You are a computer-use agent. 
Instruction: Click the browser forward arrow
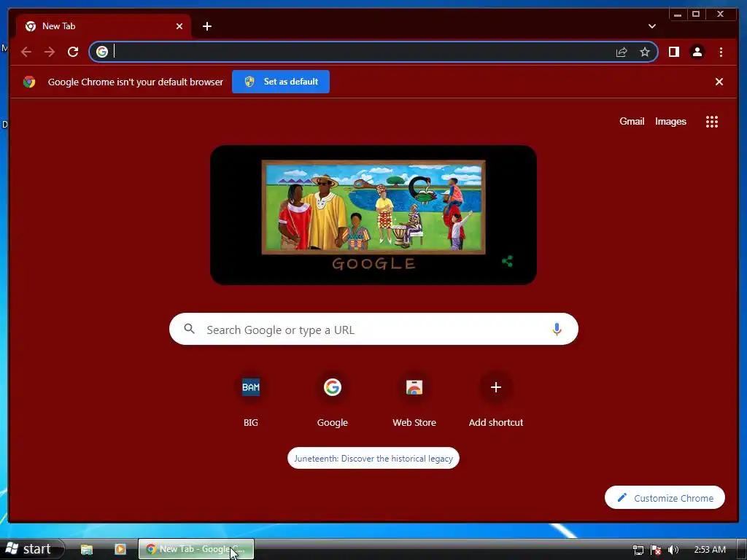tap(50, 52)
